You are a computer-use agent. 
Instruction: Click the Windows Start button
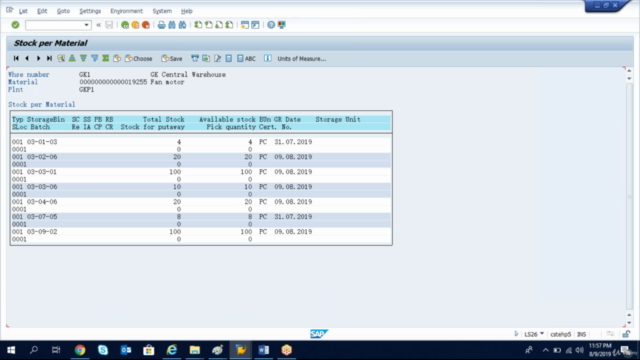point(11,350)
